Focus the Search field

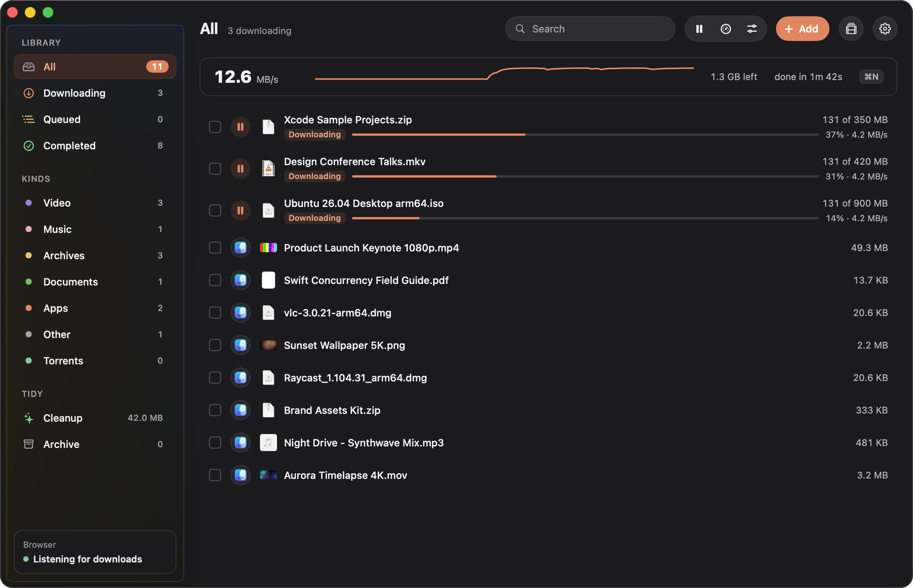click(590, 29)
